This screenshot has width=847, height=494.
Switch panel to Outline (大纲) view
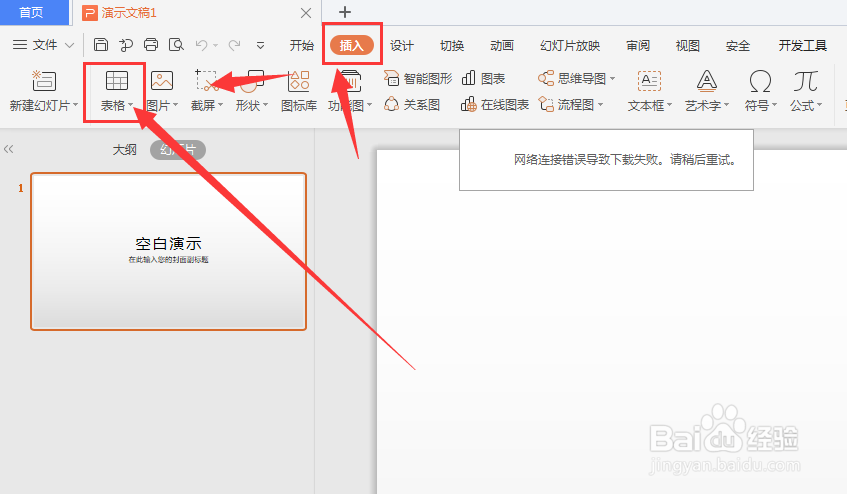point(124,150)
